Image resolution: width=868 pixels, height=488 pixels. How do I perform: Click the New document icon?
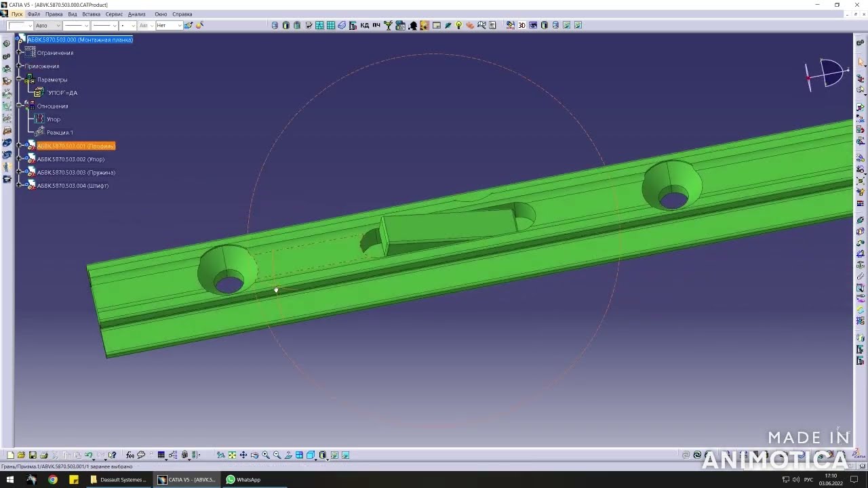[10, 455]
